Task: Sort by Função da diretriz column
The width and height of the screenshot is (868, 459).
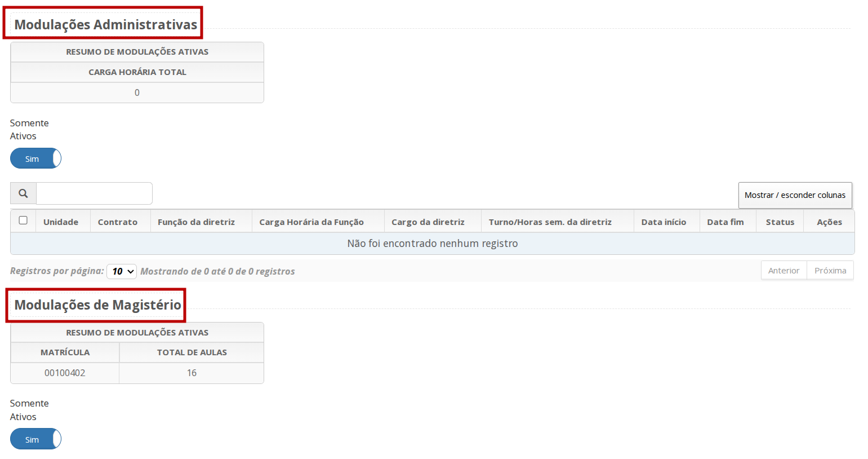Action: [x=196, y=222]
